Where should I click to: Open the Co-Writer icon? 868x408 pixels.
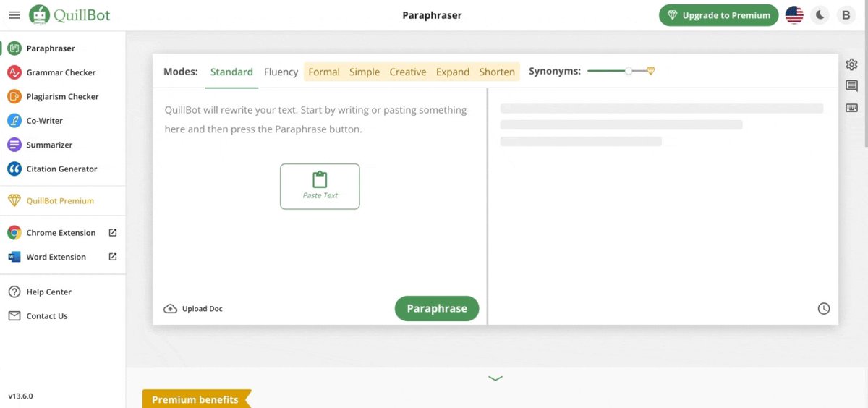14,121
